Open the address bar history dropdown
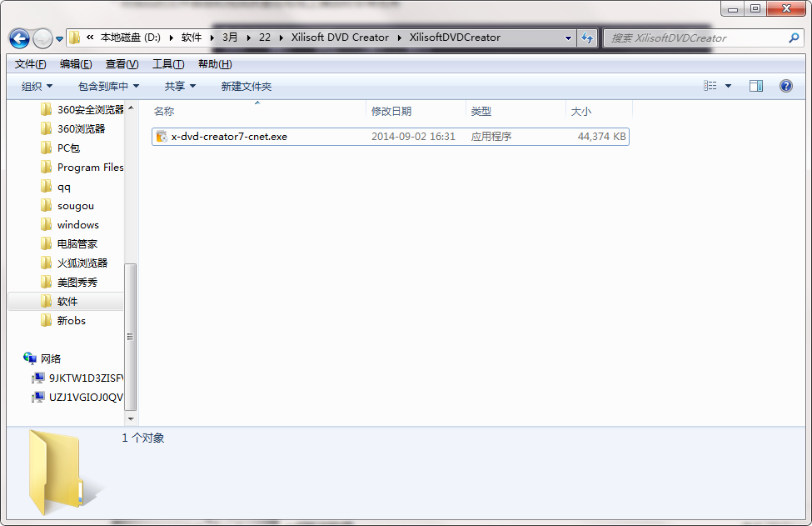This screenshot has width=812, height=526. click(x=568, y=38)
